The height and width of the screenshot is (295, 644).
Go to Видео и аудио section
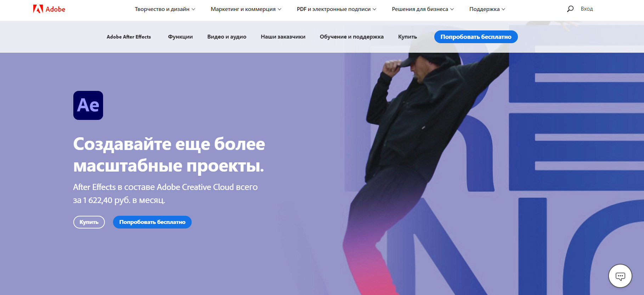pyautogui.click(x=227, y=37)
